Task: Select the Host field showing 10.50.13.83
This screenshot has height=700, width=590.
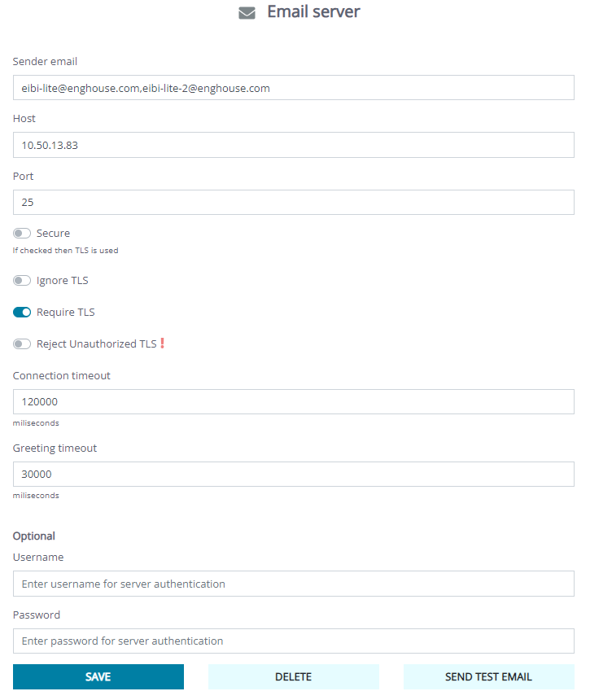Action: pyautogui.click(x=293, y=145)
